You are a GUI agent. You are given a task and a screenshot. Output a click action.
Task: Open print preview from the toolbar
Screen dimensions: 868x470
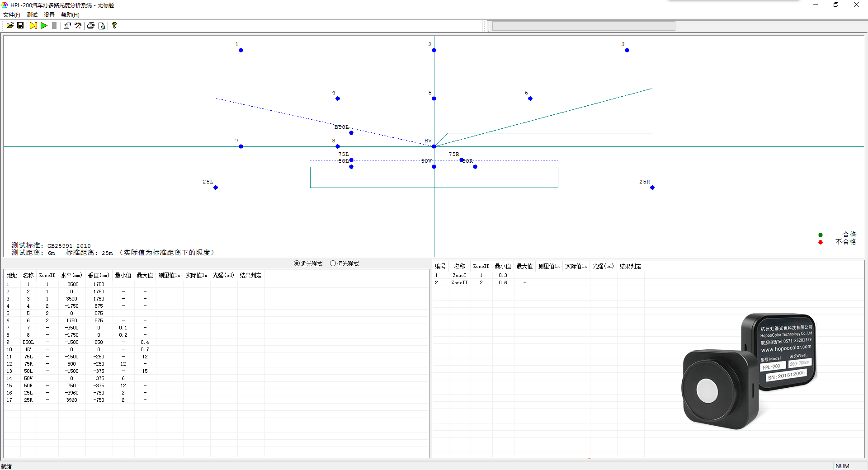click(x=102, y=26)
